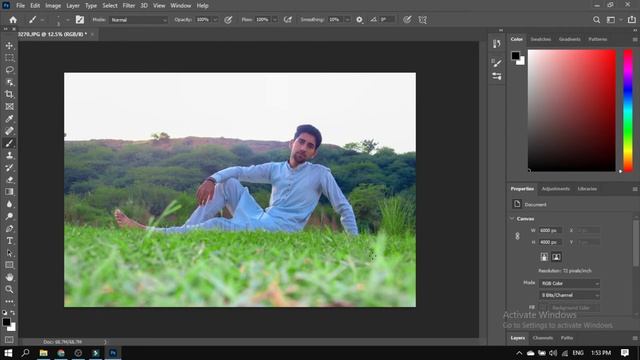Select the History Brush tool

9,167
